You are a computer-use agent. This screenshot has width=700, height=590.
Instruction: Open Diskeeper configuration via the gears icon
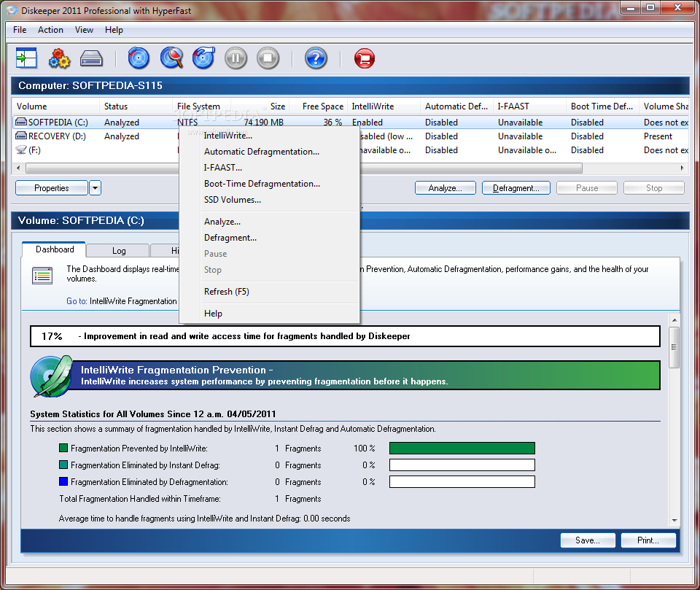click(59, 58)
